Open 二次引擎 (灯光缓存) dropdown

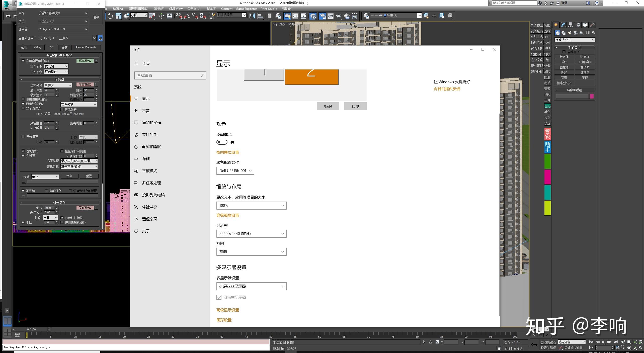point(56,72)
